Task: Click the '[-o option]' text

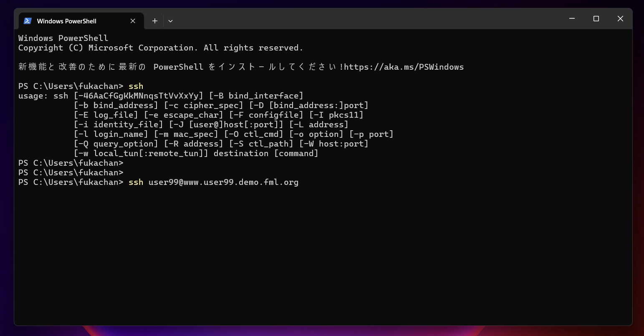Action: pos(316,134)
